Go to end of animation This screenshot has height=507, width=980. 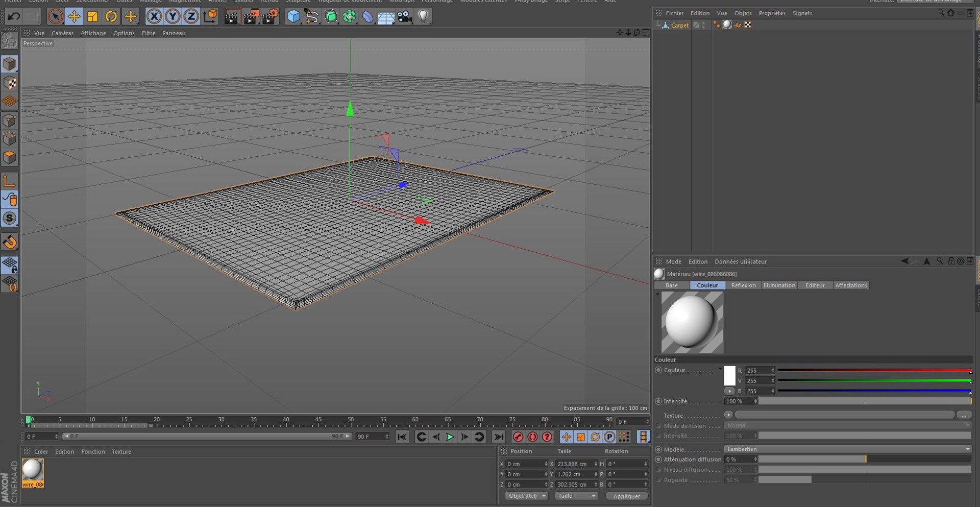pyautogui.click(x=498, y=437)
